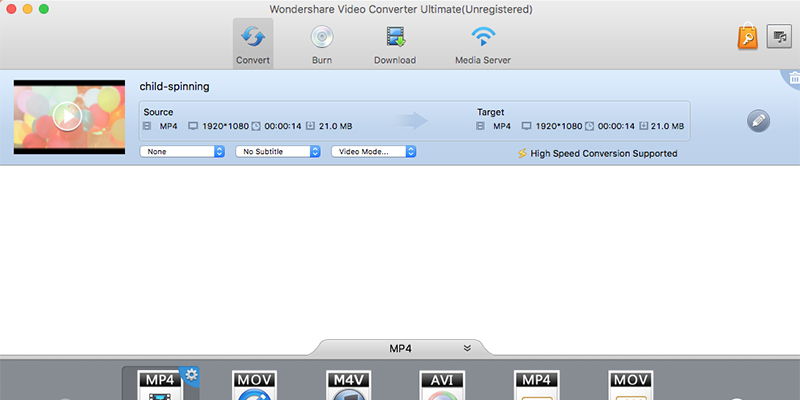The height and width of the screenshot is (400, 800).
Task: Open the Media Server tab
Action: click(483, 44)
